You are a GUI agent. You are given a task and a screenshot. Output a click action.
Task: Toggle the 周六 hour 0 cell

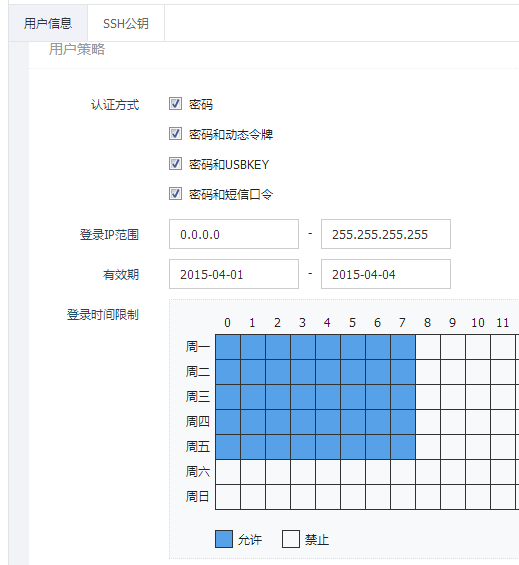(228, 472)
